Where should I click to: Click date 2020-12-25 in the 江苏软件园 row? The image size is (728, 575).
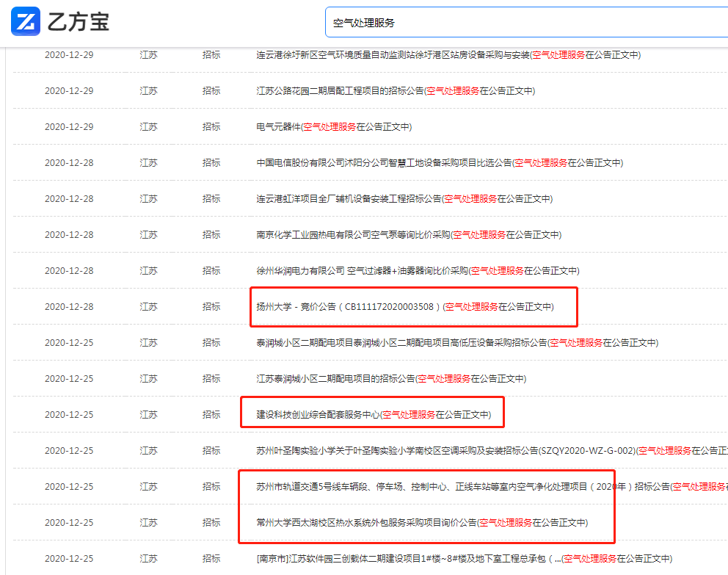69,559
